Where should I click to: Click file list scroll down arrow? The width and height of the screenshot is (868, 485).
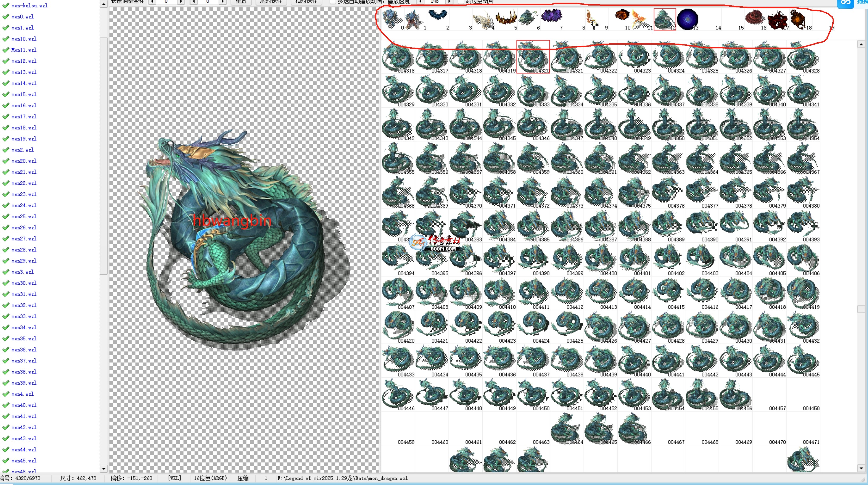(103, 469)
